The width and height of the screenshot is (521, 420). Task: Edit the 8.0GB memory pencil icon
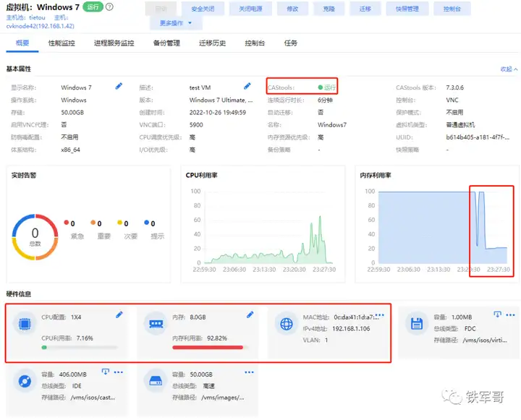tap(250, 314)
